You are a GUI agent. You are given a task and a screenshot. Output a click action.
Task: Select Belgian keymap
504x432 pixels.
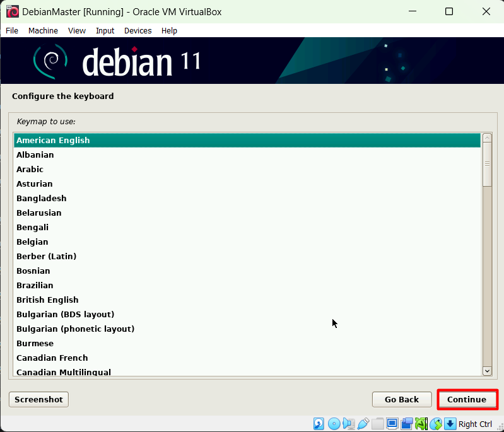pyautogui.click(x=247, y=242)
